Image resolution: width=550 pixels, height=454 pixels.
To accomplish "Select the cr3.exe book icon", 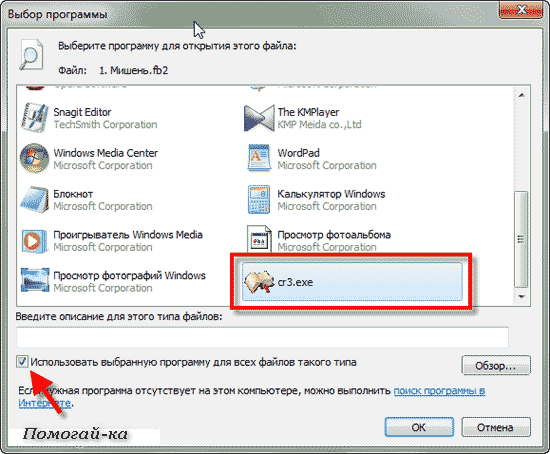I will pyautogui.click(x=259, y=282).
